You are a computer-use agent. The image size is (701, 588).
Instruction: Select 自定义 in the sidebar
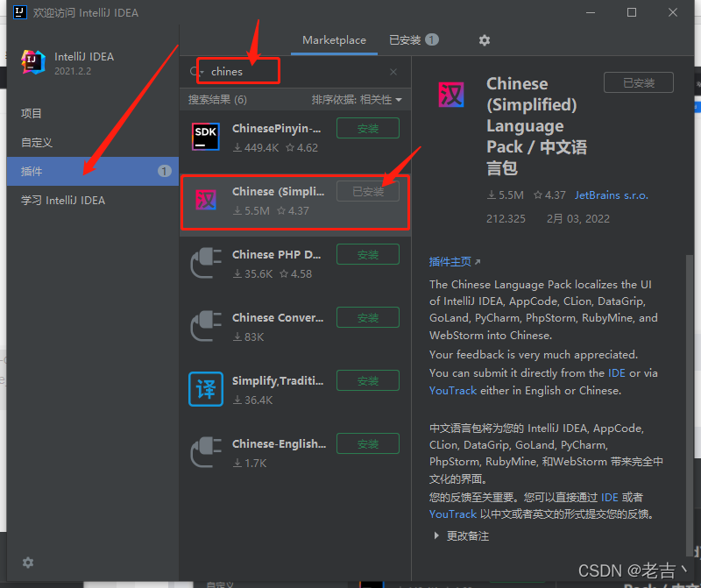click(x=93, y=143)
